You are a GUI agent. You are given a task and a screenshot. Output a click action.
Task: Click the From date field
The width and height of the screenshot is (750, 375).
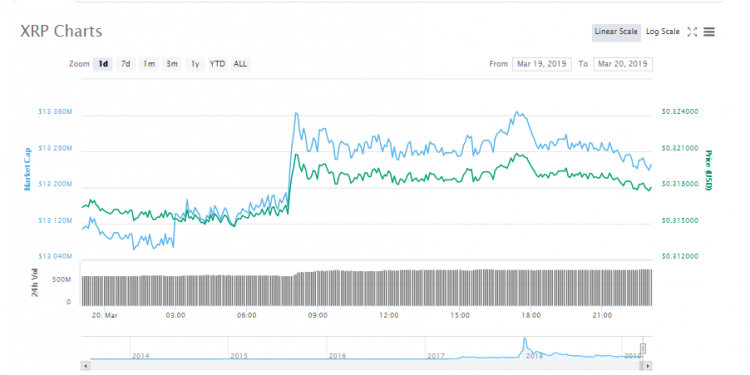(x=541, y=64)
